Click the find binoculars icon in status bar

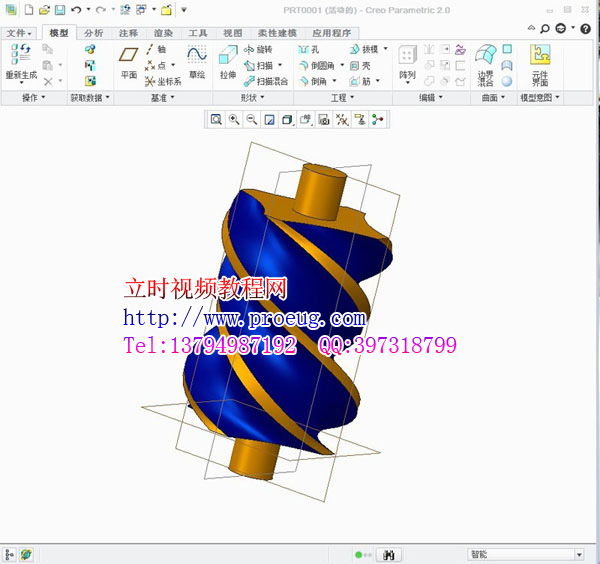pyautogui.click(x=388, y=554)
